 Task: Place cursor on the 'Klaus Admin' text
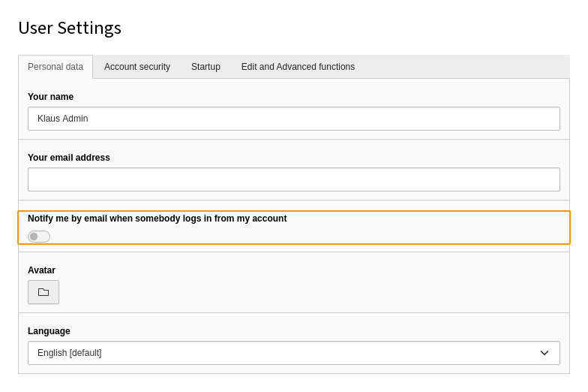tap(63, 119)
